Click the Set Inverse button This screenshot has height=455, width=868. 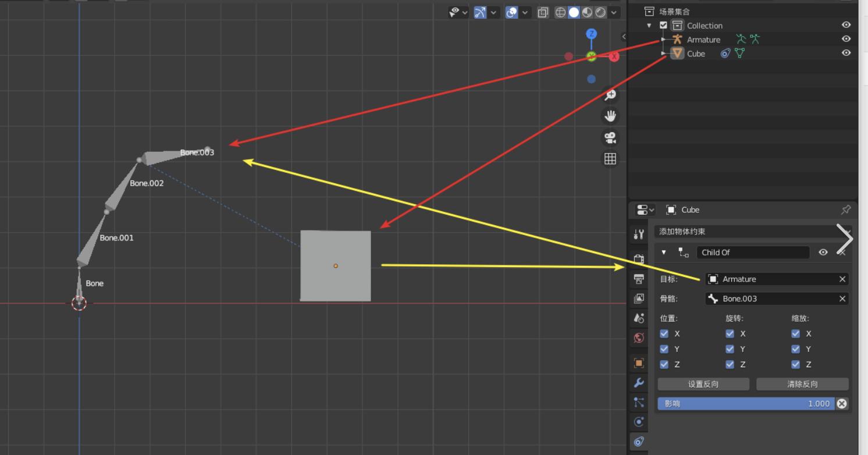703,384
